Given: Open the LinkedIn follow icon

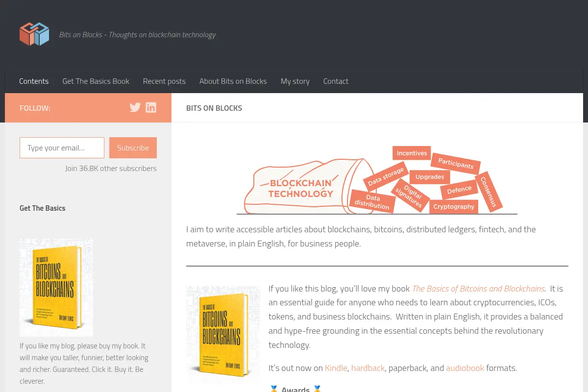Looking at the screenshot, I should coord(151,107).
